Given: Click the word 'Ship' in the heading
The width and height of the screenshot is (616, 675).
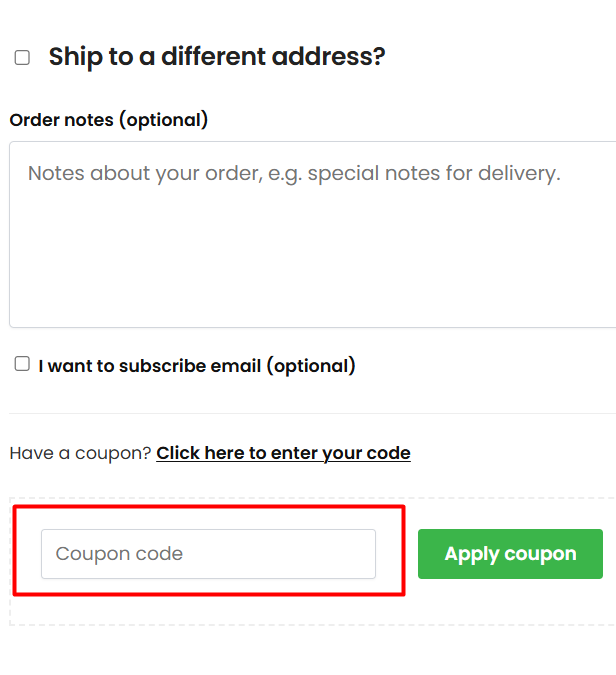Looking at the screenshot, I should tap(76, 57).
